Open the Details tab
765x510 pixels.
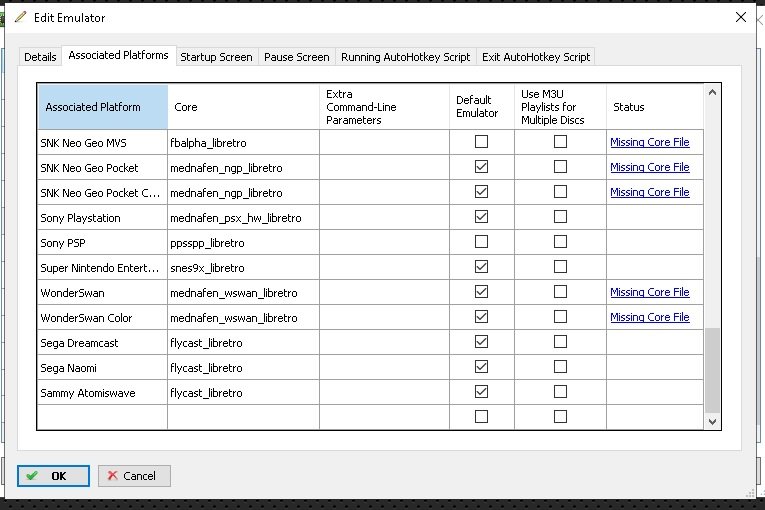coord(40,57)
